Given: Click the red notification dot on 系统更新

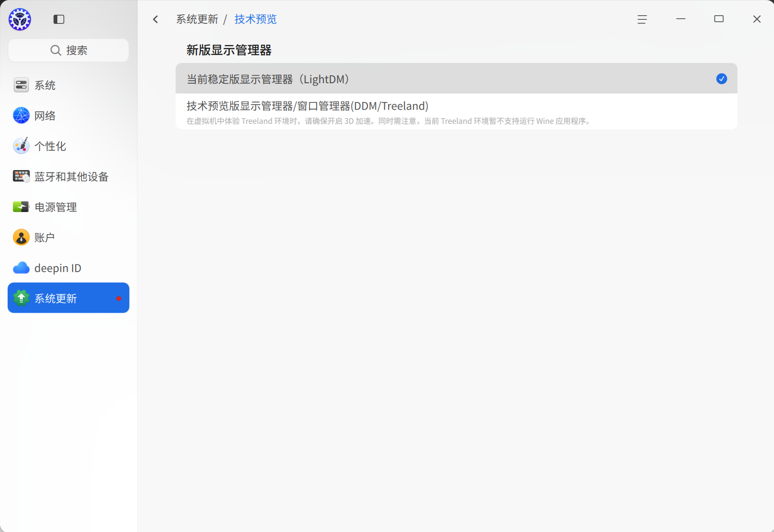Looking at the screenshot, I should click(119, 298).
